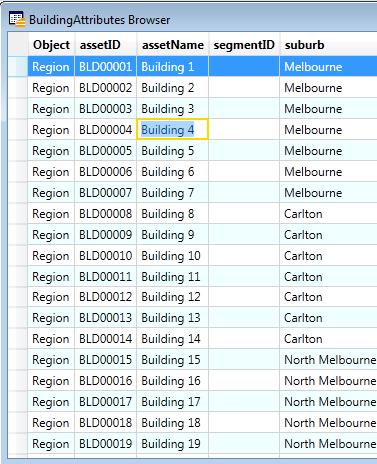Select the BLD00010 cell

click(x=106, y=256)
